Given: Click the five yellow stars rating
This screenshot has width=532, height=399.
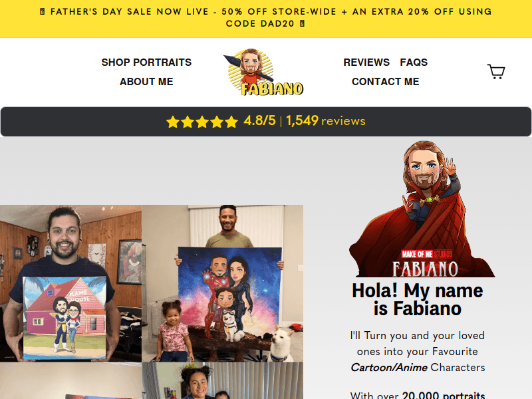Looking at the screenshot, I should coord(202,122).
